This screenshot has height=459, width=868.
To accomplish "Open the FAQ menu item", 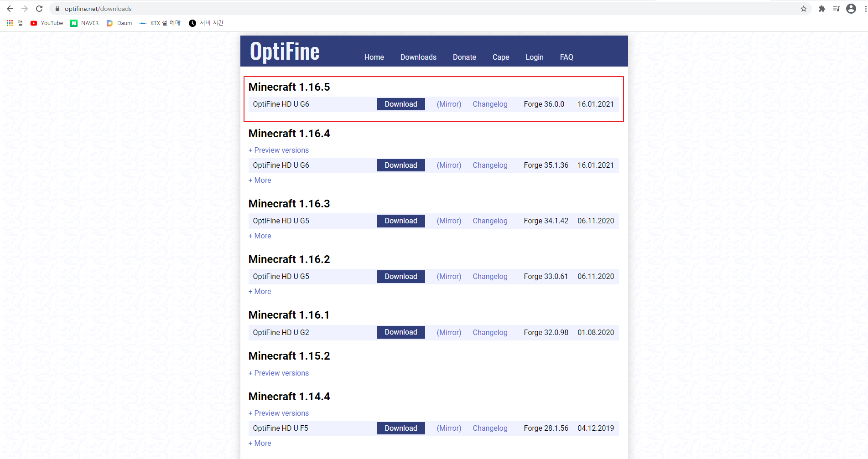I will pyautogui.click(x=567, y=57).
